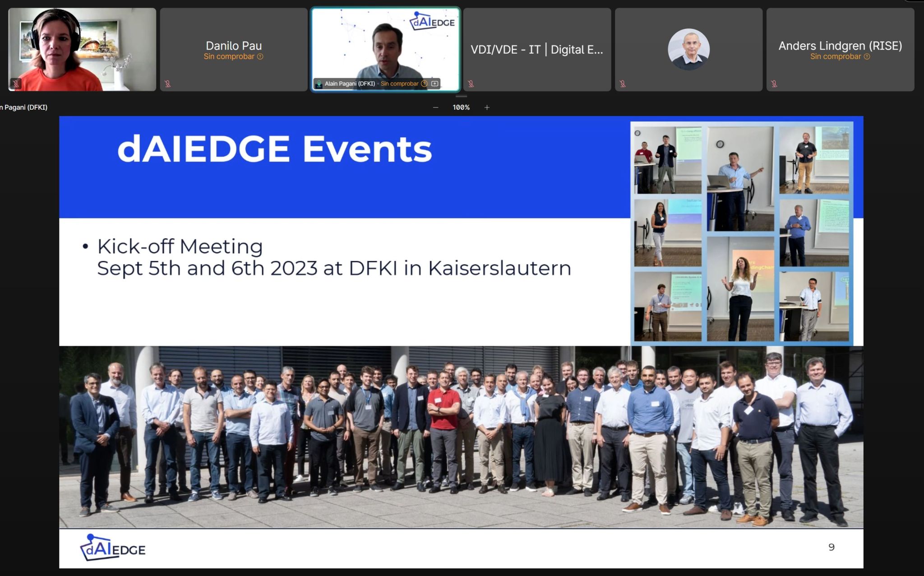924x576 pixels.
Task: Click Alain Pagani (DFKI) name label on tile
Action: click(x=350, y=84)
